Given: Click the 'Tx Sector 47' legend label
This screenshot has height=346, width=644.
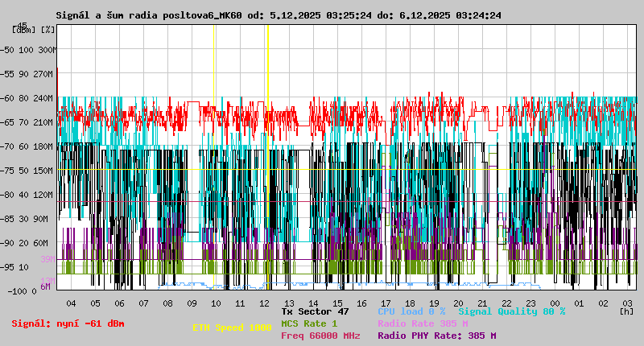Looking at the screenshot, I should click(315, 311).
